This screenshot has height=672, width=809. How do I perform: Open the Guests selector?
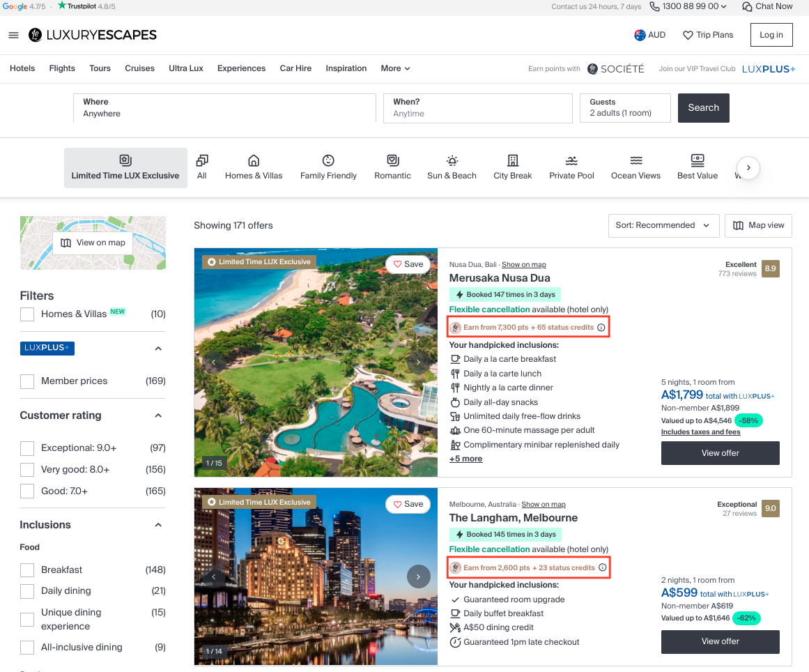[x=625, y=108]
